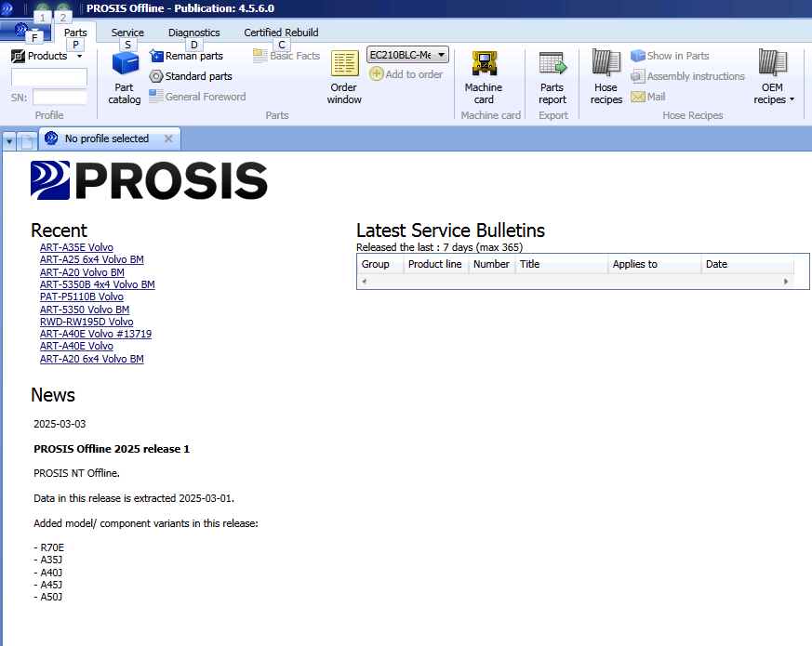Open recent ART-A20 6x4 Volvo BM

(x=92, y=359)
